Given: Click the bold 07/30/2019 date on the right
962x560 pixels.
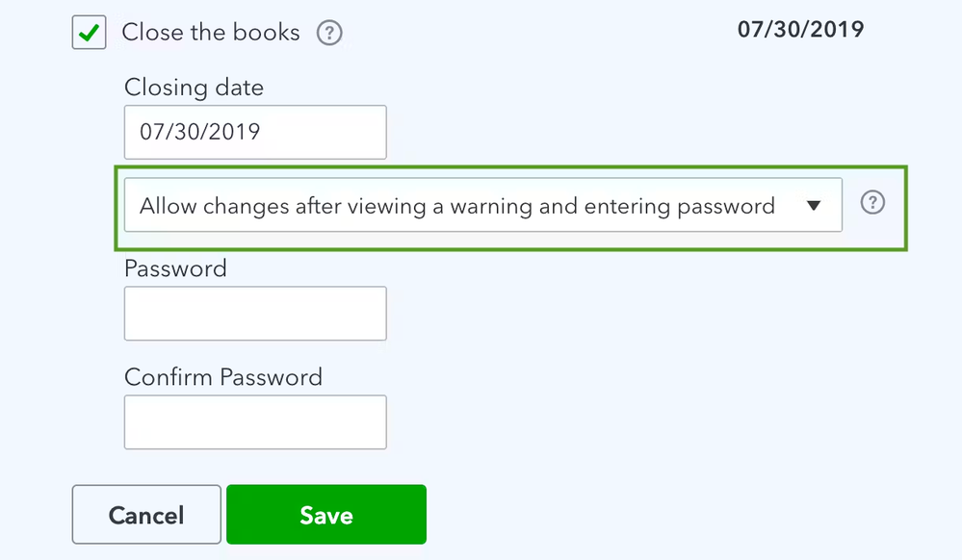Looking at the screenshot, I should (800, 30).
